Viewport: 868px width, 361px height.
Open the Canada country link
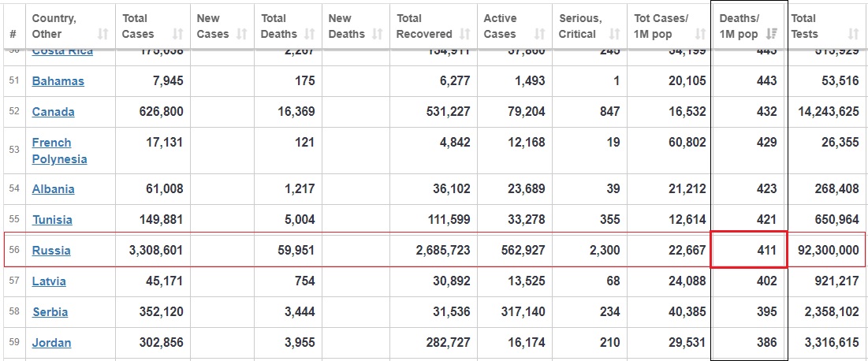pos(54,112)
